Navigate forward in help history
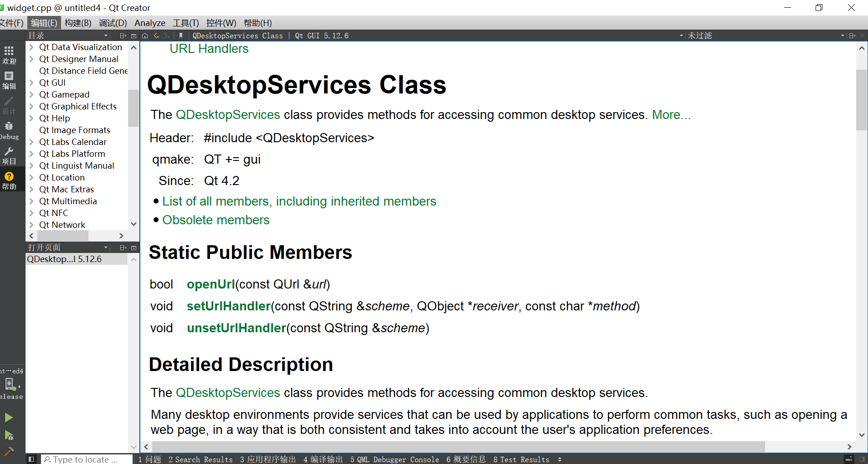The image size is (868, 464). (167, 36)
